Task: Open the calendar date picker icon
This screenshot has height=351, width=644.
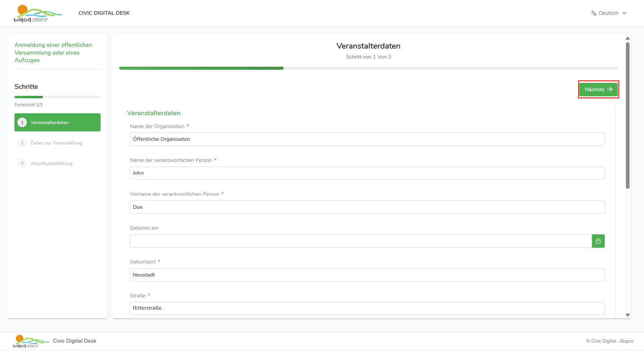Action: (598, 241)
